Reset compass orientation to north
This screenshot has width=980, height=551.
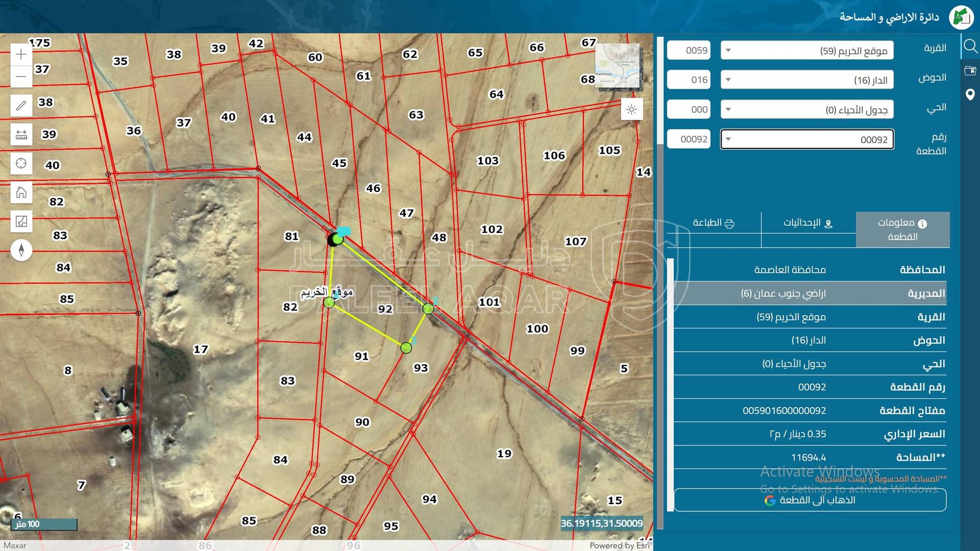pos(21,250)
